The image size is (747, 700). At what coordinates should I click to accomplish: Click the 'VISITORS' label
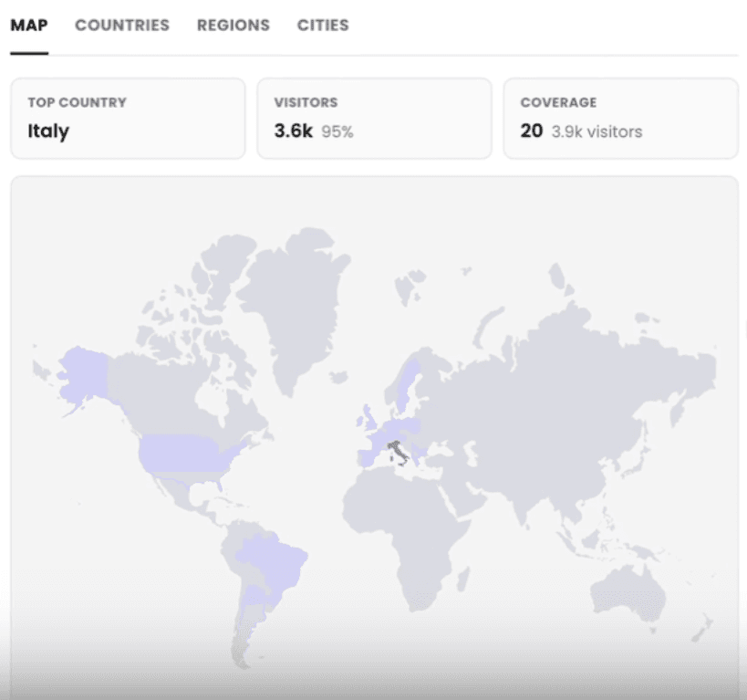click(x=306, y=102)
